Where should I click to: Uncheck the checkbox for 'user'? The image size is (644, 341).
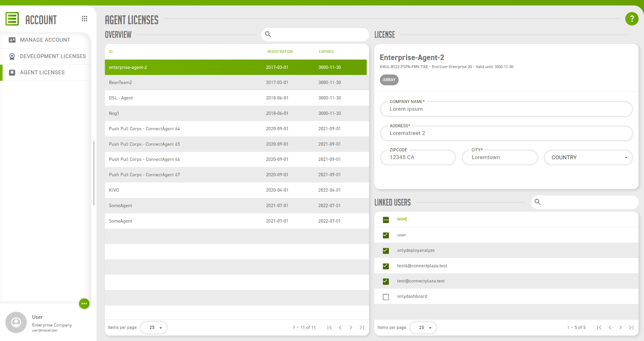386,235
